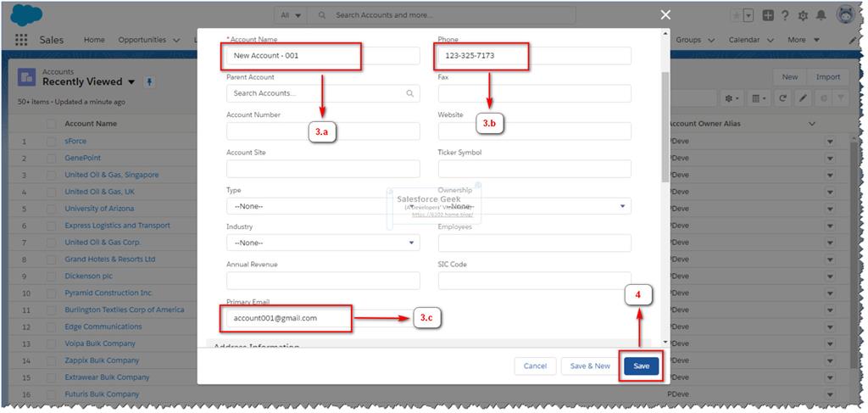Expand the Groups tab chevron

tap(711, 41)
